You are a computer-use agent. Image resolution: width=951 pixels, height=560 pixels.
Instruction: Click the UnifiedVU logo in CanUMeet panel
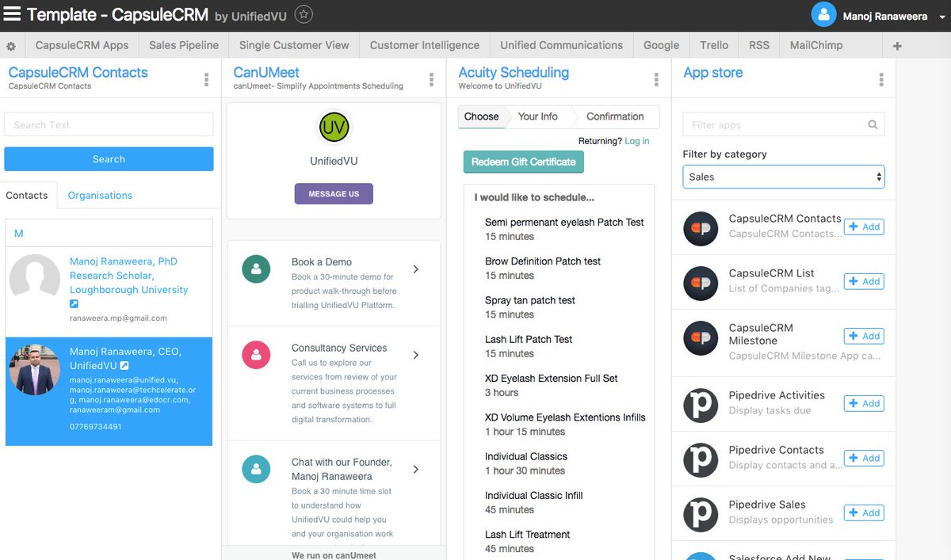333,127
